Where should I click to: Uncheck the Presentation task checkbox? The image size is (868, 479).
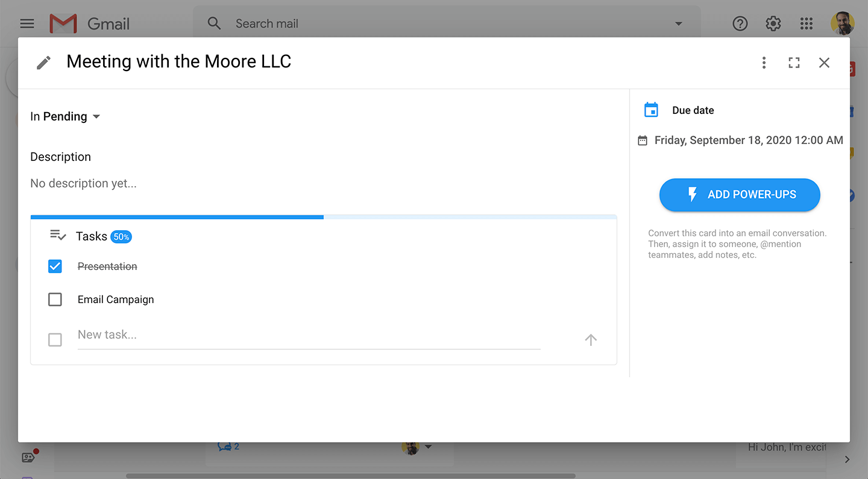(x=55, y=266)
